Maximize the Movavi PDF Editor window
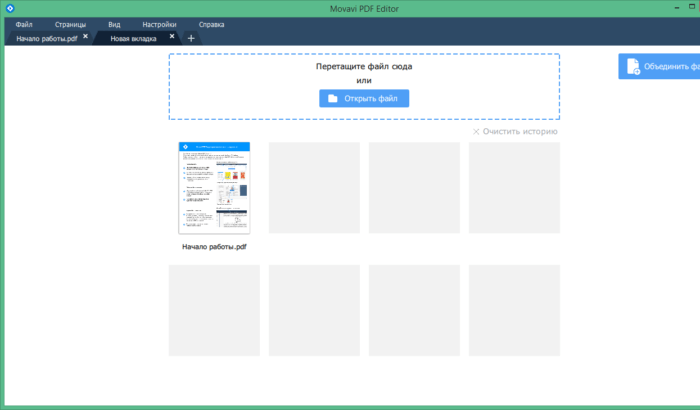700x410 pixels. click(x=692, y=7)
